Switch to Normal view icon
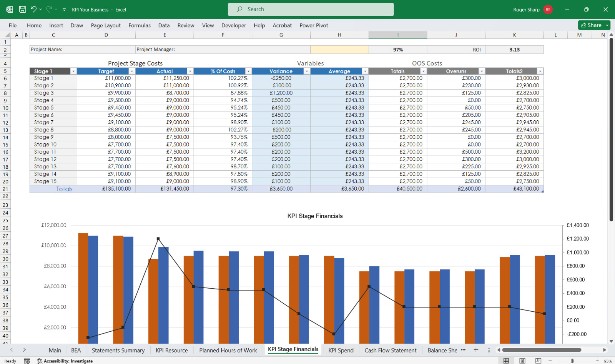 [506, 361]
